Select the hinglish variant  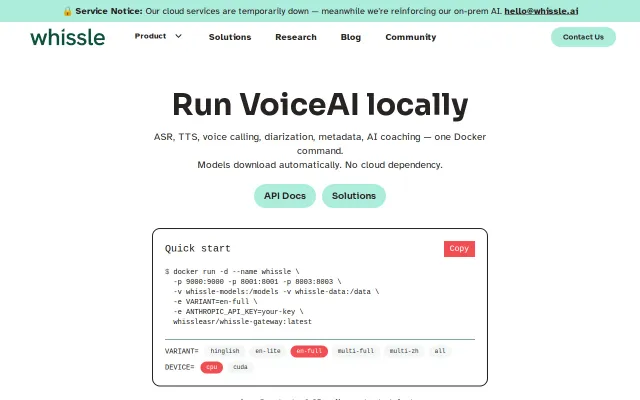tap(225, 351)
